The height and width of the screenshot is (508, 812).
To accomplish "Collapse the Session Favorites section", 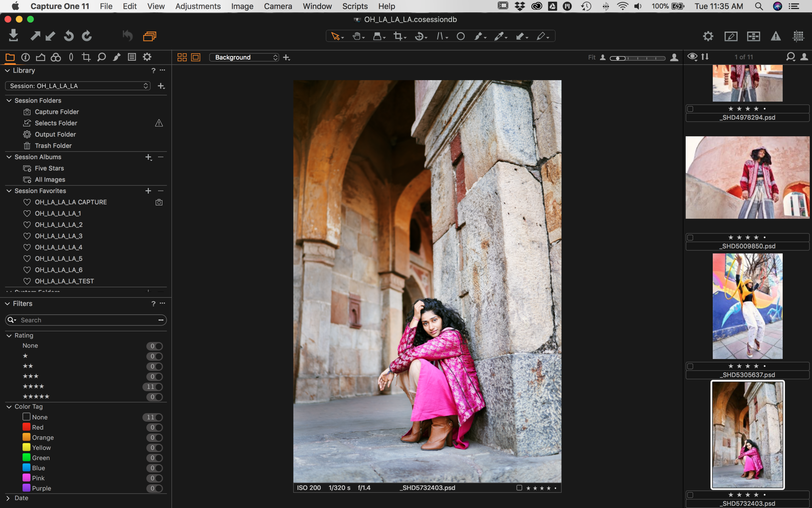I will click(9, 191).
